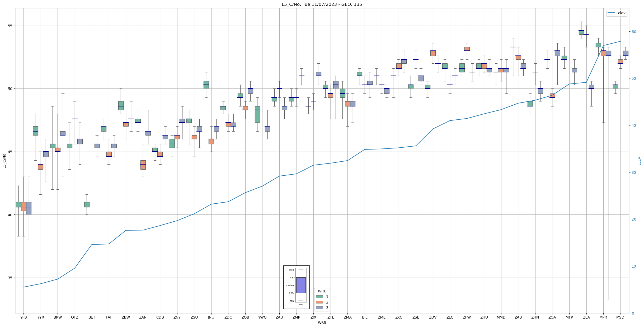Click the ZHN x-axis label
The height and width of the screenshot is (327, 644).
(x=535, y=317)
